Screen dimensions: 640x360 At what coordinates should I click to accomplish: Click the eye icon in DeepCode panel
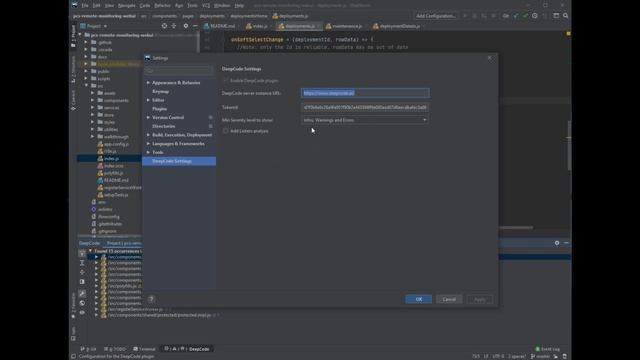pyautogui.click(x=82, y=312)
